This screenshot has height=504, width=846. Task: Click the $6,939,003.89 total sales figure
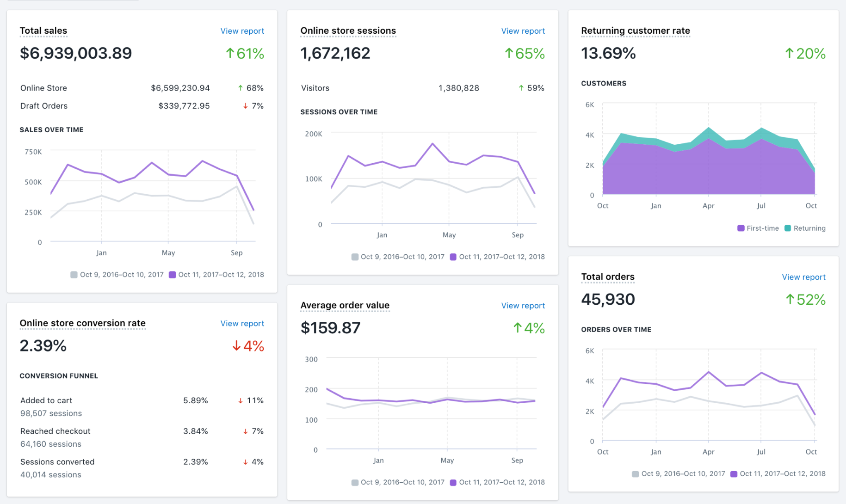[x=76, y=54]
